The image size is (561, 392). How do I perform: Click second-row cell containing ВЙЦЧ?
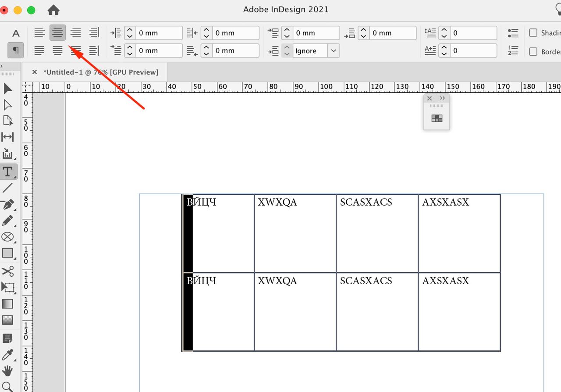[218, 312]
